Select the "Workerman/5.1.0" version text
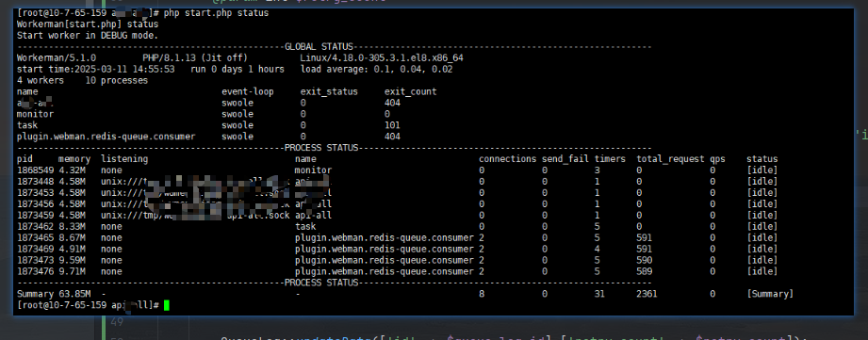The width and height of the screenshot is (868, 340). (57, 58)
